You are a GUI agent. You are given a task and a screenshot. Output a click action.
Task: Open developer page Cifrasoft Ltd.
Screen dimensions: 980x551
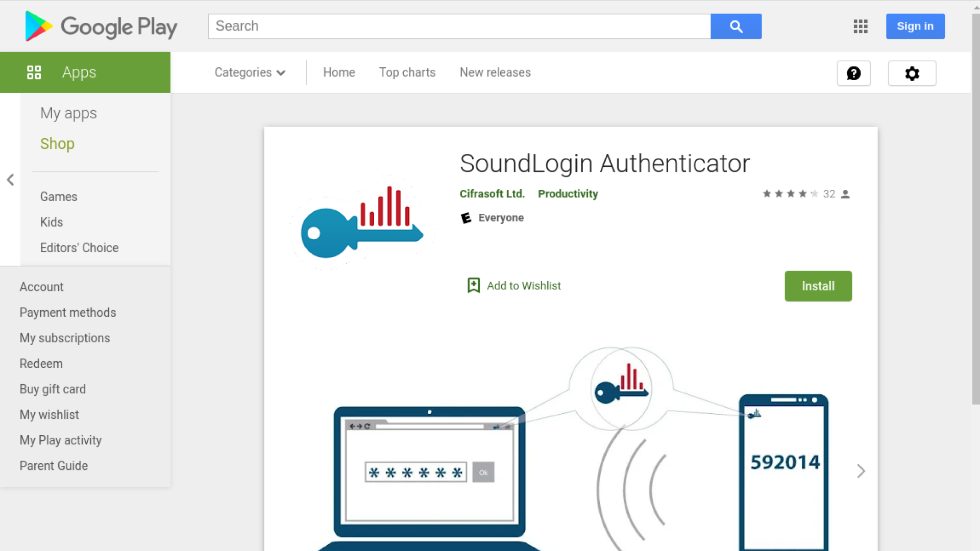tap(492, 194)
